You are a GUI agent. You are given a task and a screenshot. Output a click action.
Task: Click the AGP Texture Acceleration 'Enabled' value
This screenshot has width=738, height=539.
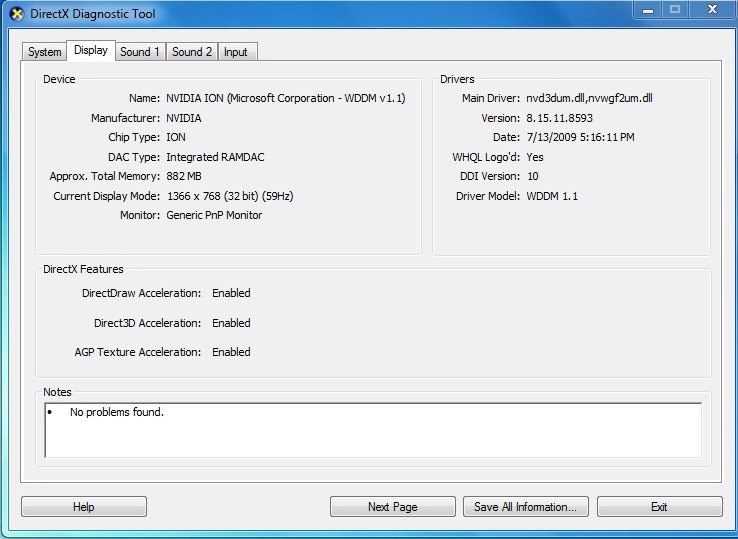(231, 352)
